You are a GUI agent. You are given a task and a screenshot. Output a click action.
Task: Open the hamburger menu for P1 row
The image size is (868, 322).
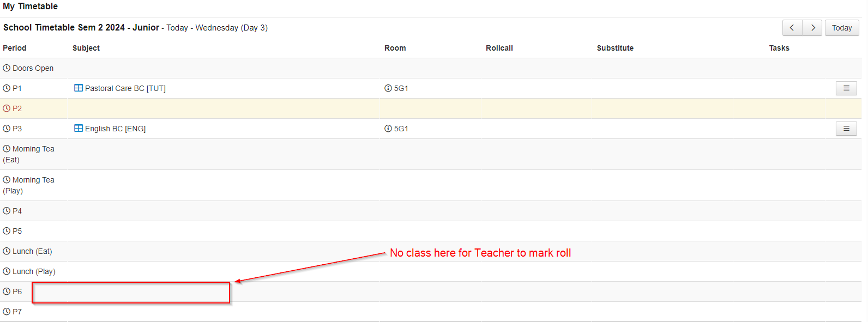tap(846, 88)
